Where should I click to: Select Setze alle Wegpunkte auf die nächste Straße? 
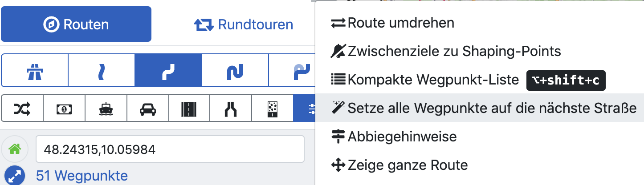pyautogui.click(x=485, y=107)
